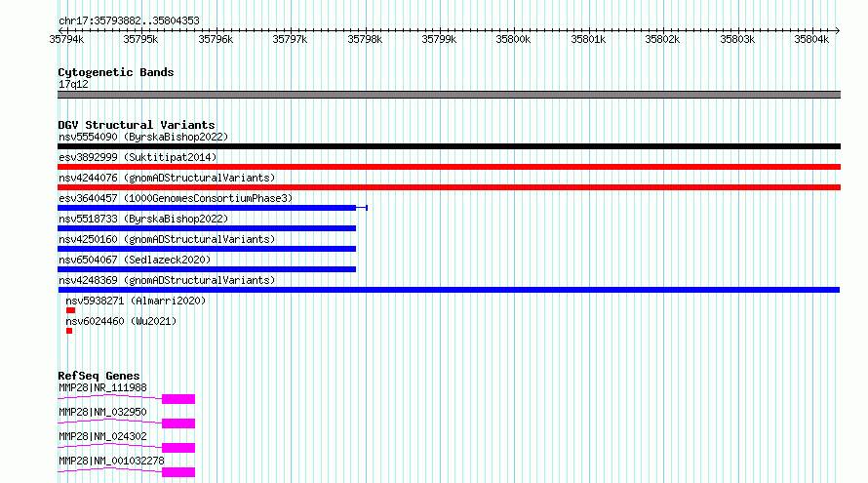Click the gray 17q12 cytogenetic band bar
The image size is (868, 483).
[449, 95]
